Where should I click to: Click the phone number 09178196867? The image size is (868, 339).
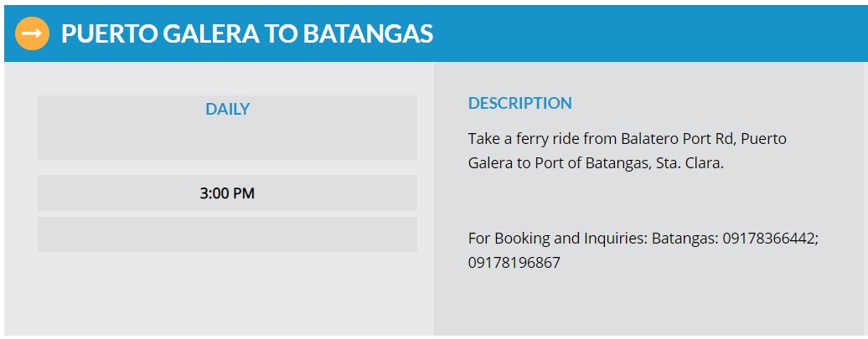pos(514,263)
